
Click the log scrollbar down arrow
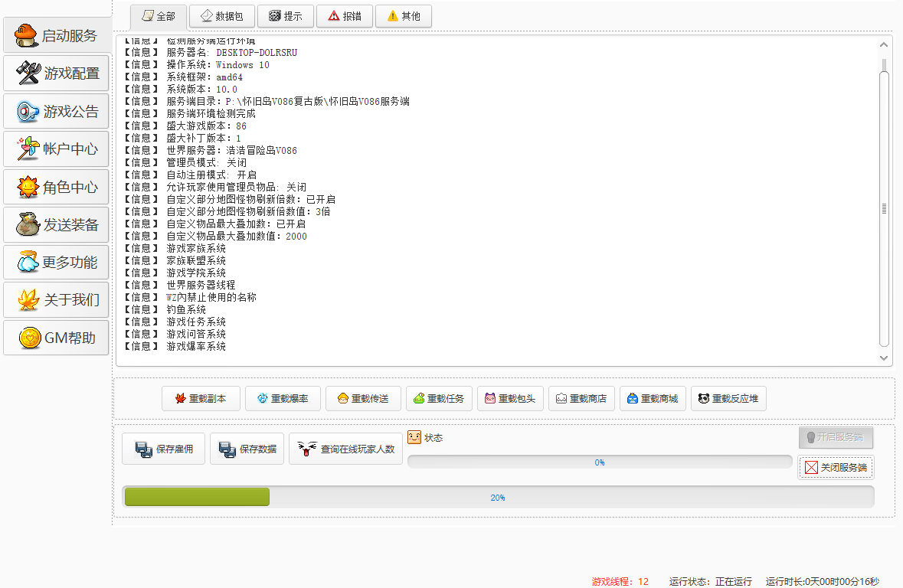coord(885,358)
